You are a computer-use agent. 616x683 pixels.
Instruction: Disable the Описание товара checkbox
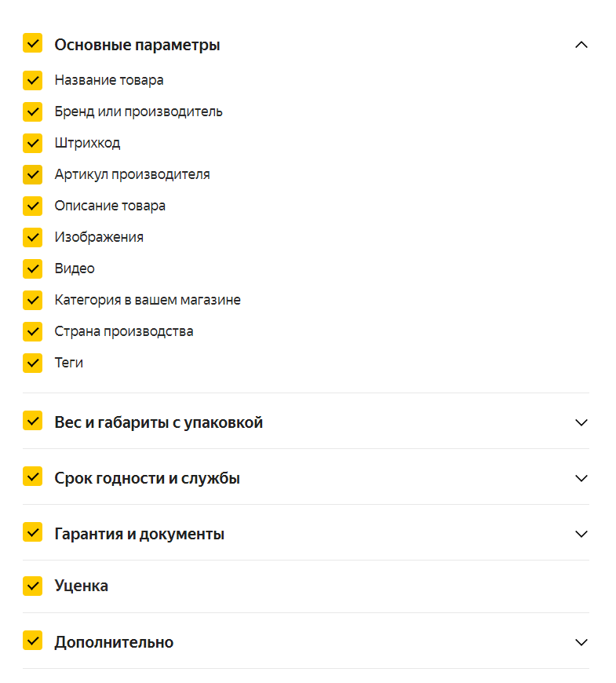point(32,206)
